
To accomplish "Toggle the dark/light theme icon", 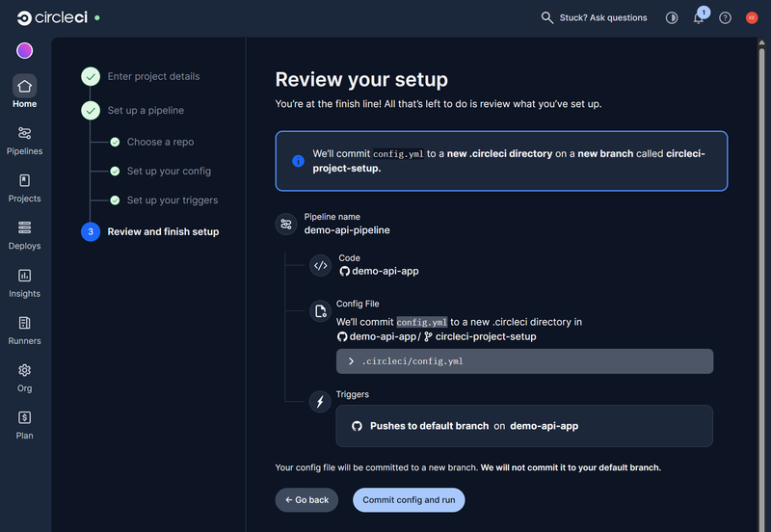I will click(x=672, y=18).
